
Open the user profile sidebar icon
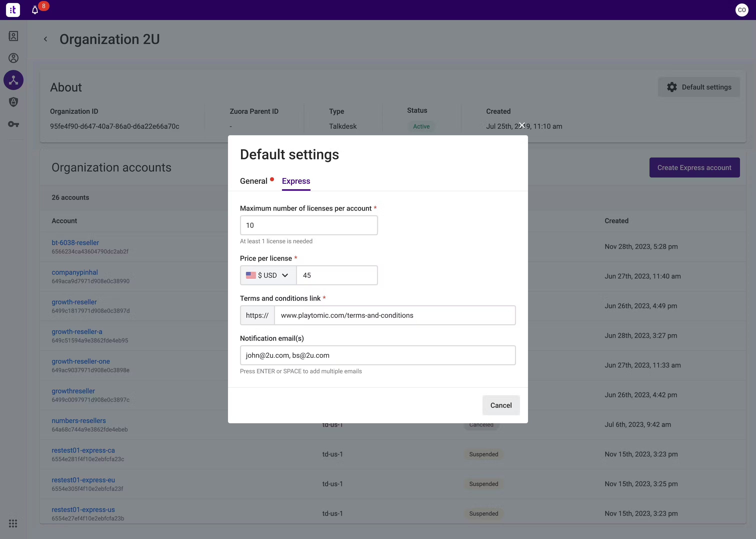tap(13, 58)
